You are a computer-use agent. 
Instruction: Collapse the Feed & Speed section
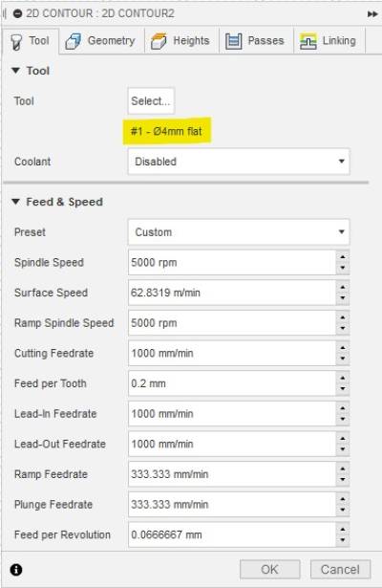click(15, 202)
